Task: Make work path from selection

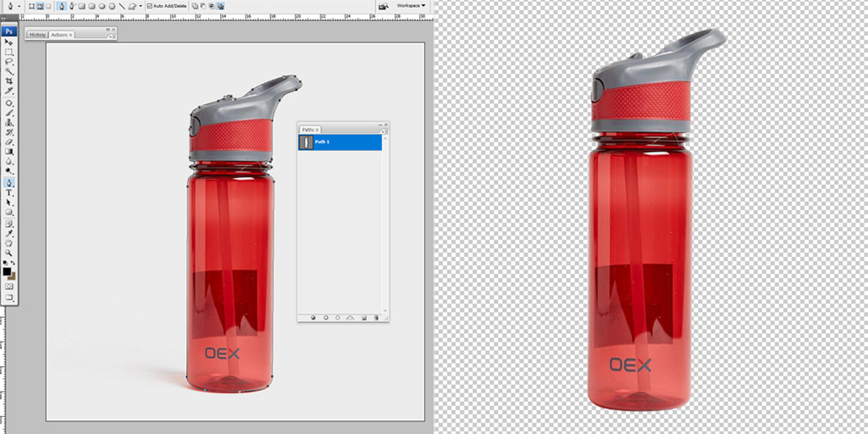Action: pos(350,318)
